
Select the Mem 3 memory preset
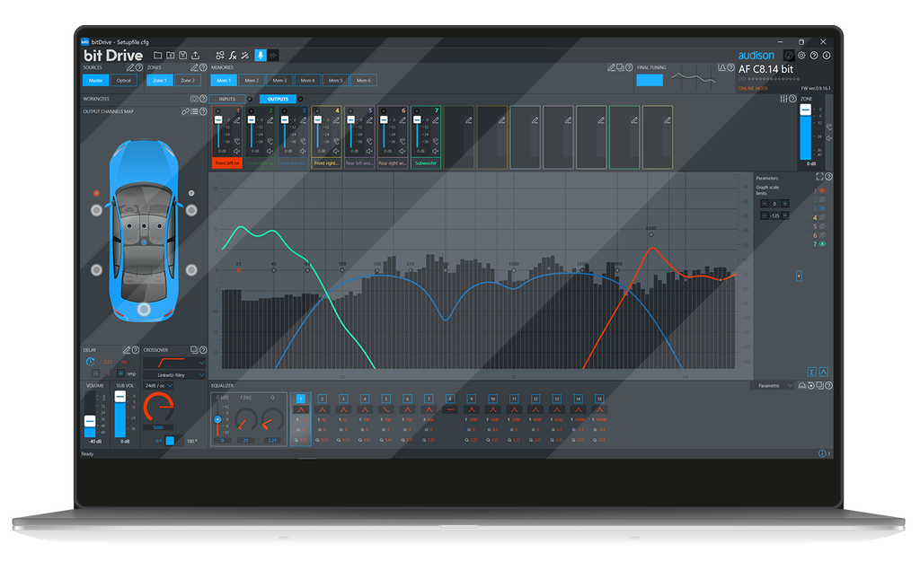279,81
